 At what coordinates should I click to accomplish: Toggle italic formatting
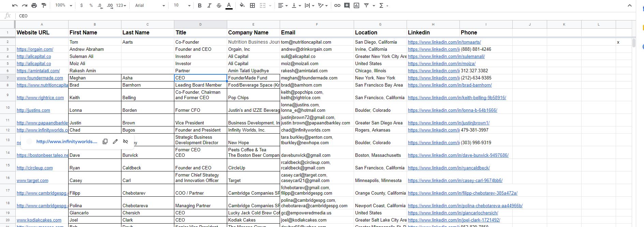pyautogui.click(x=209, y=5)
